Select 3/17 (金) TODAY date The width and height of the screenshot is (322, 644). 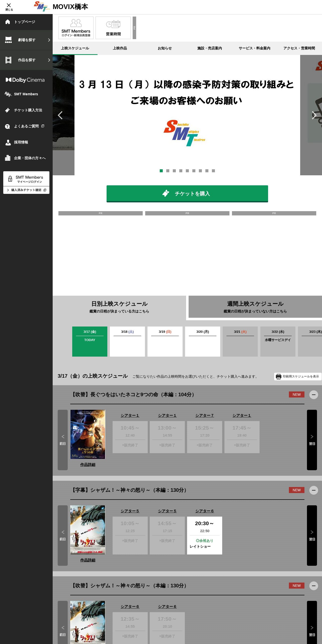point(90,342)
